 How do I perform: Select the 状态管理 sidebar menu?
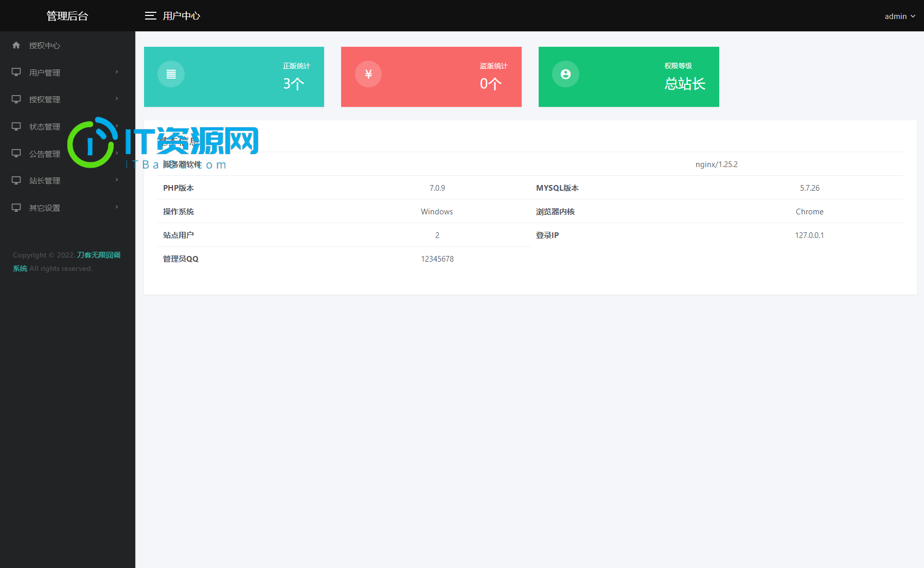67,126
